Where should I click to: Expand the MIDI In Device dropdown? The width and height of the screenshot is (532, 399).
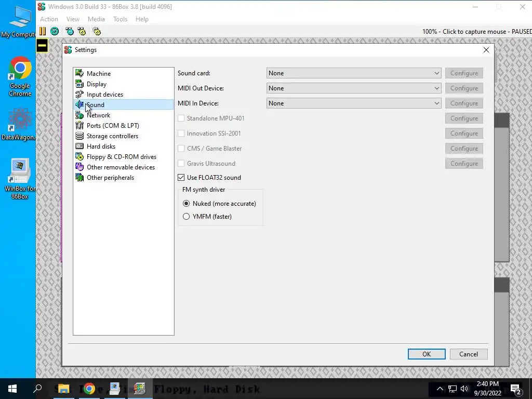(x=353, y=103)
